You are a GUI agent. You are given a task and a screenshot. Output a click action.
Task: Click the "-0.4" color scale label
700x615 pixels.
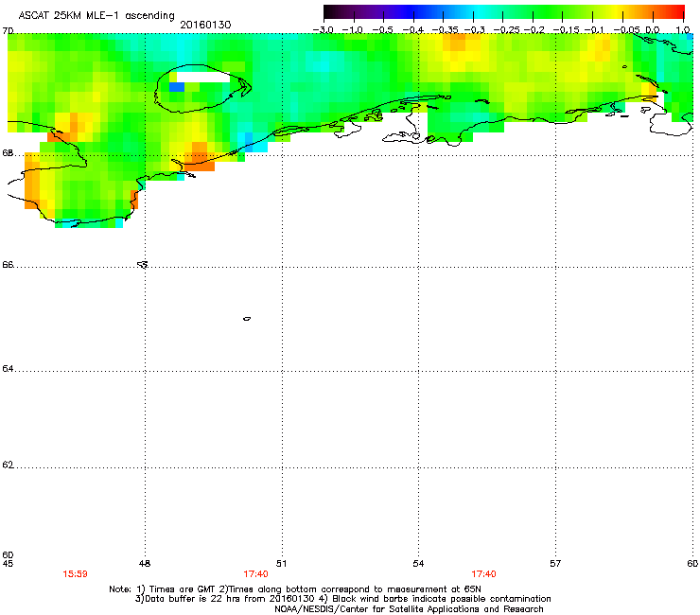(x=412, y=30)
